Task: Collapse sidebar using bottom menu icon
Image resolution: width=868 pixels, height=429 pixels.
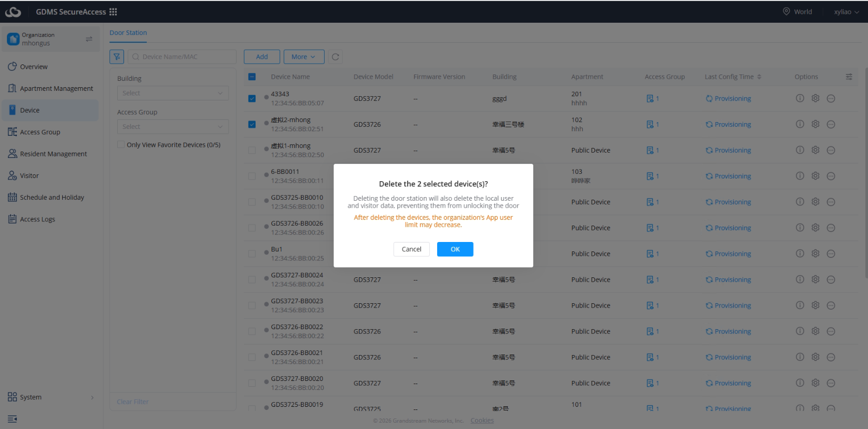Action: [13, 419]
